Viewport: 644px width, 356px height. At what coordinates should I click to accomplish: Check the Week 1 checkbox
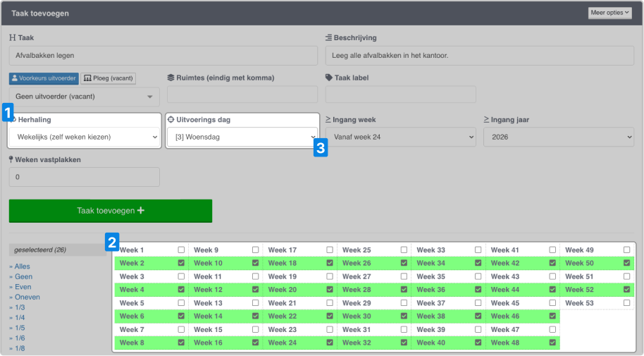pos(181,250)
